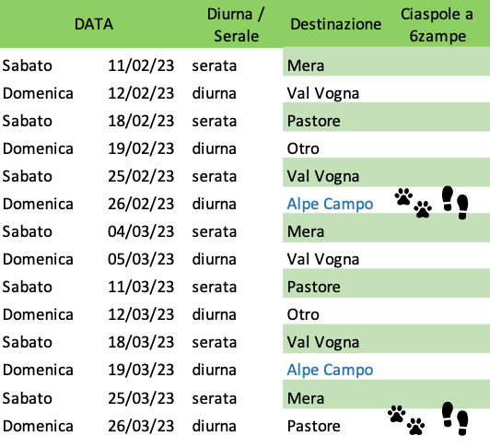
Task: Select the Ciaspole a 6zampe header
Action: (x=437, y=25)
